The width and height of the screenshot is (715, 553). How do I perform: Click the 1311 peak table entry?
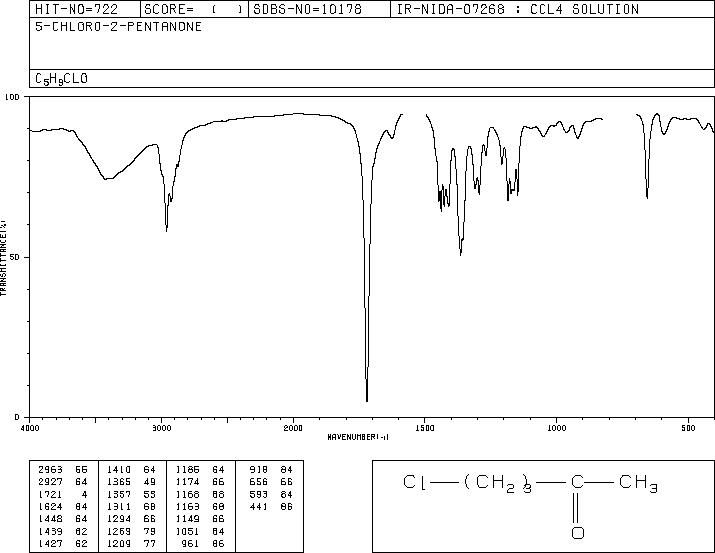tap(131, 507)
